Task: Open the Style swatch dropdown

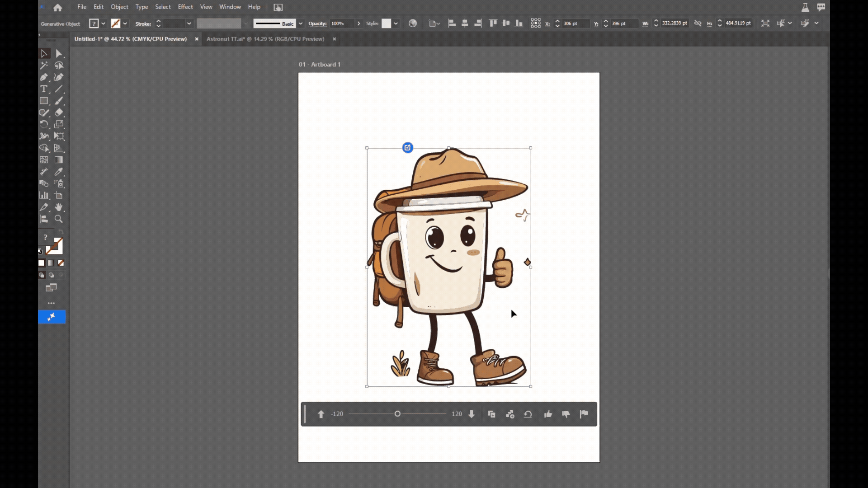Action: [396, 23]
